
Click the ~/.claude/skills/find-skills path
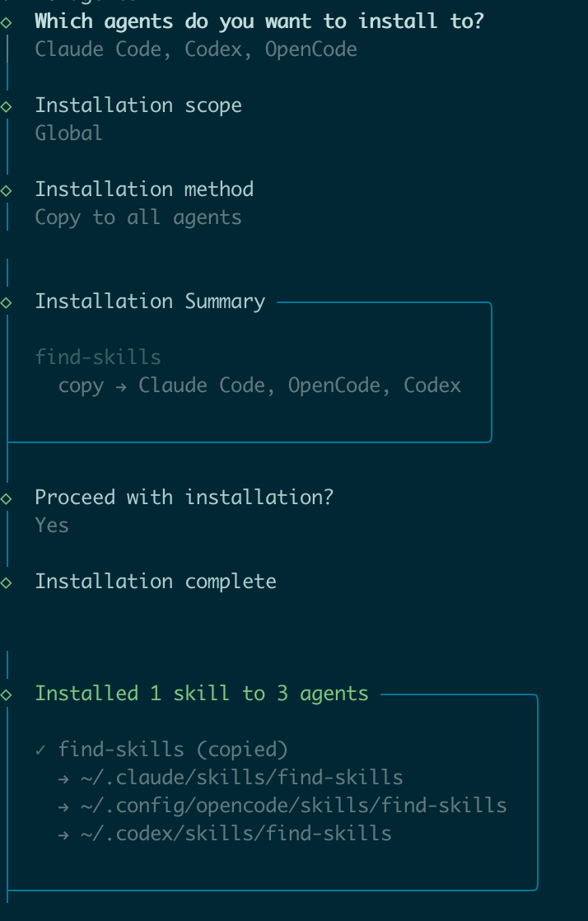click(x=241, y=778)
